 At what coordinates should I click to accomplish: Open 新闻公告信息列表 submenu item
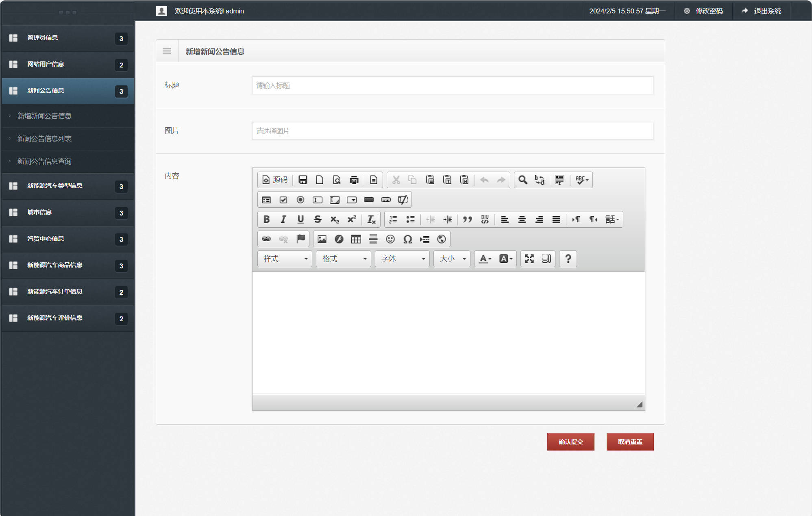pos(44,139)
